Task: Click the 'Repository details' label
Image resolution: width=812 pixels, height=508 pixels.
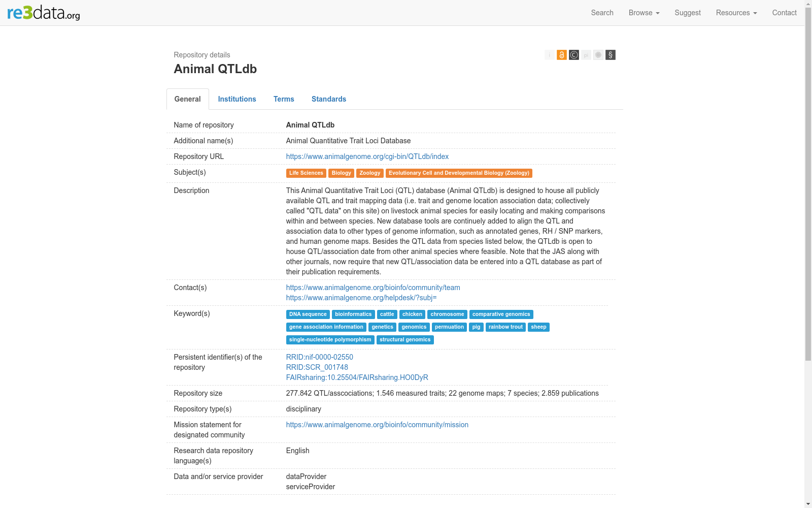Action: (202, 55)
